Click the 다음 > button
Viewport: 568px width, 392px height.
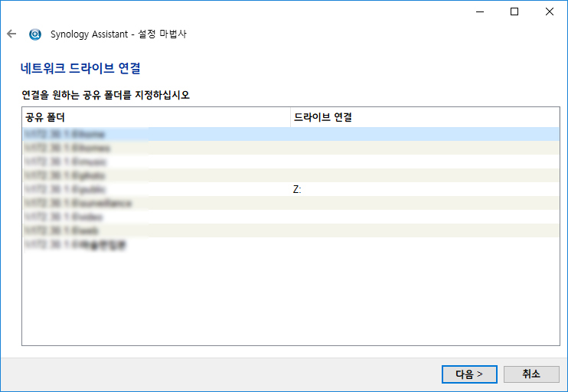click(469, 374)
